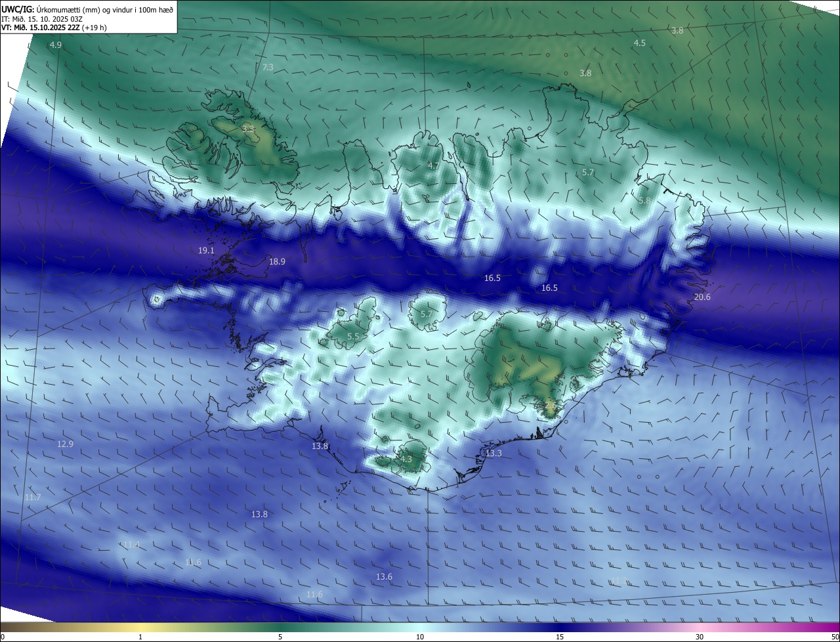This screenshot has height=642, width=840.
Task: Click the map value 12.9
Action: (x=65, y=444)
